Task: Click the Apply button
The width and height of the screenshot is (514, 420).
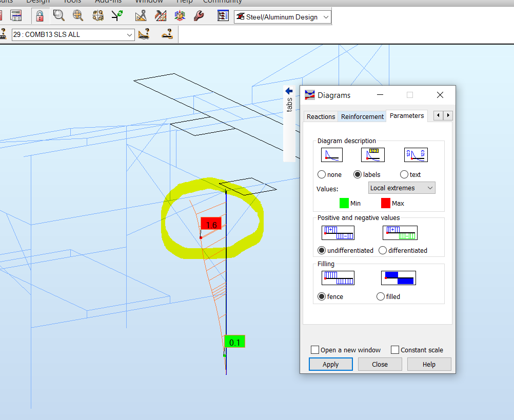Action: pos(330,364)
